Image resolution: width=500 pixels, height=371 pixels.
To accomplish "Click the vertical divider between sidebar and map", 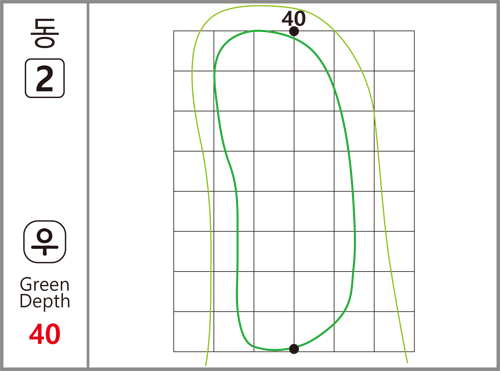I will point(88,185).
